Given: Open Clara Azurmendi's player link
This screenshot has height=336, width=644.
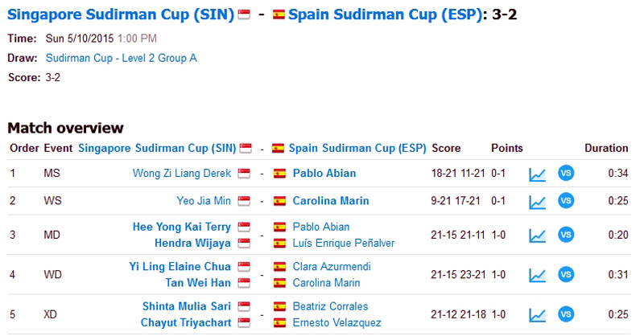Looking at the screenshot, I should 332,266.
